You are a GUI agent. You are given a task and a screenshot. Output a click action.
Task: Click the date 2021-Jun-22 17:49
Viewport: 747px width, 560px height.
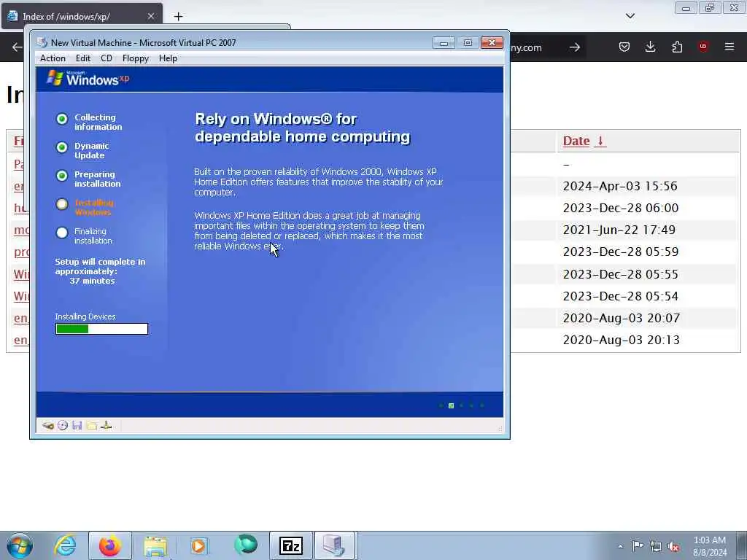pos(619,230)
